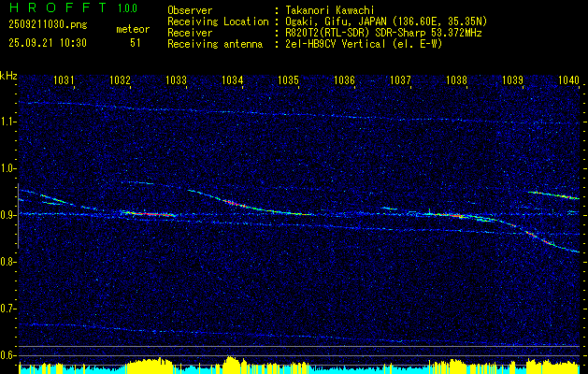
Task: Click the 1.0 kHz frequency label
Action: [x=7, y=168]
